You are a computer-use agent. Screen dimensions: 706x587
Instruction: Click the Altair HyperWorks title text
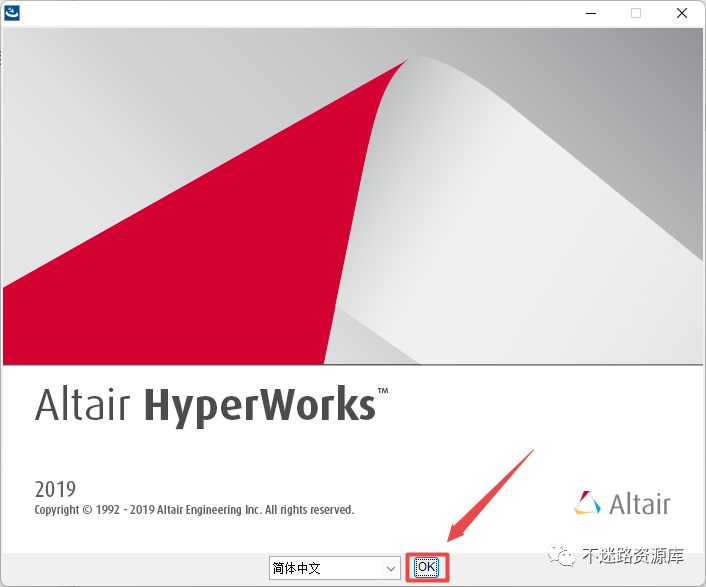[x=211, y=405]
